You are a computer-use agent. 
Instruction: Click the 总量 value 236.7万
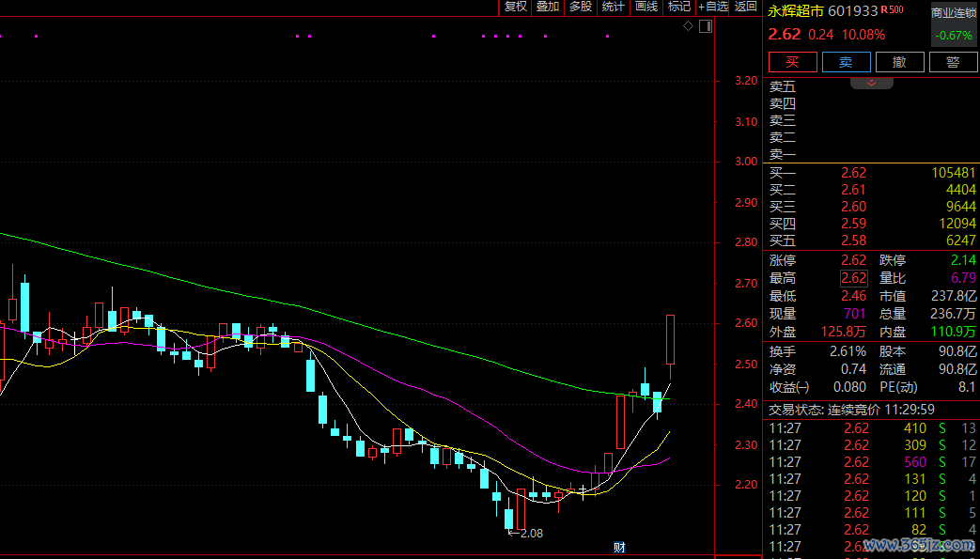tap(953, 314)
